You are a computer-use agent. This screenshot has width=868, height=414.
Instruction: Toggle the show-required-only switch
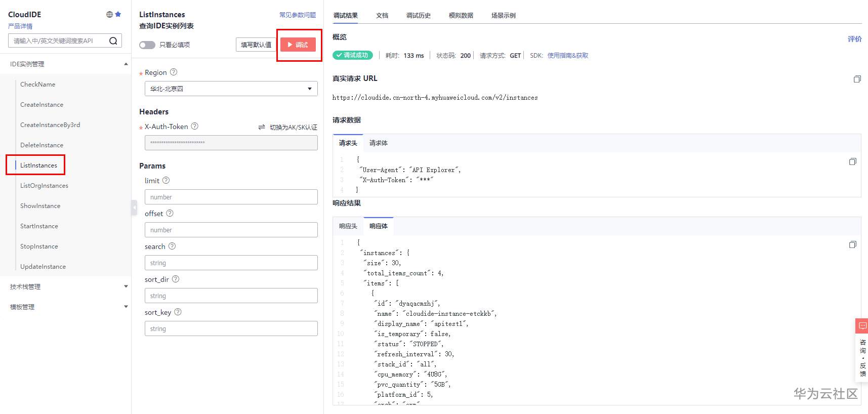pos(147,45)
